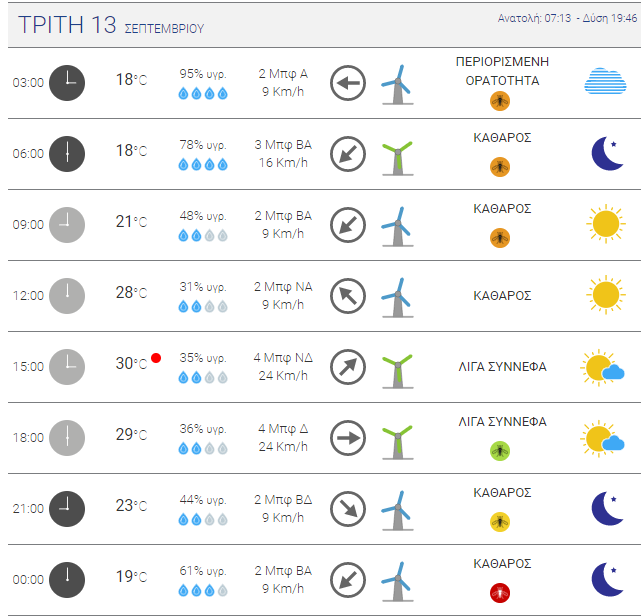Click the yellow mosquito indicator at 21:00
Viewport: 641px width, 616px height.
click(x=500, y=522)
